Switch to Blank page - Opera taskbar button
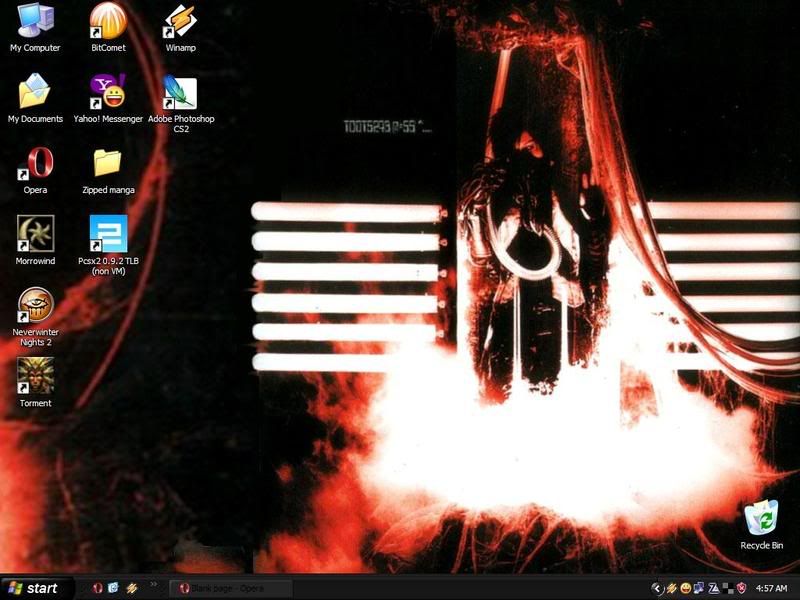 pos(230,588)
